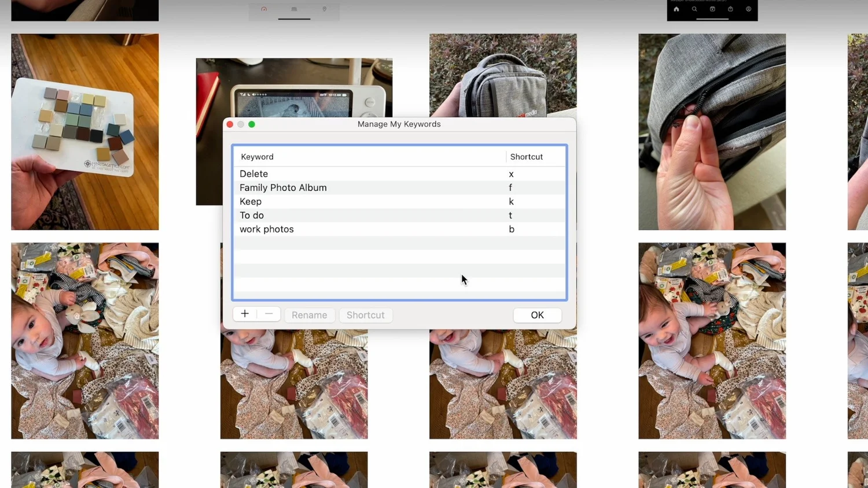Click the green zoom button on the dialog

(x=252, y=124)
